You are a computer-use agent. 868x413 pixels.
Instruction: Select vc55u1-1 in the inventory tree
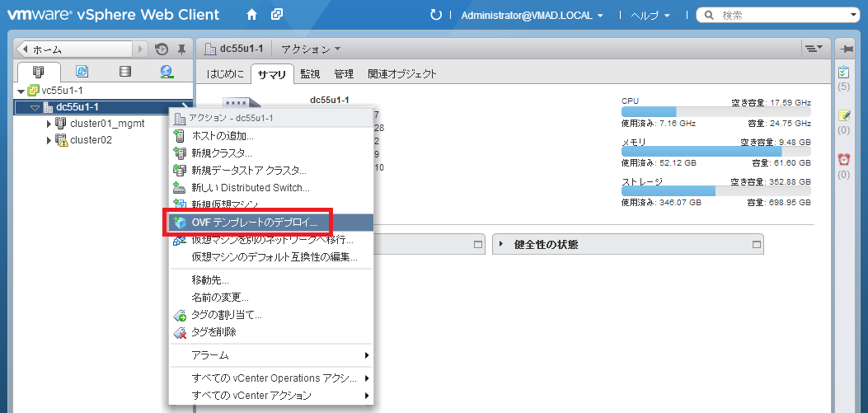(63, 91)
